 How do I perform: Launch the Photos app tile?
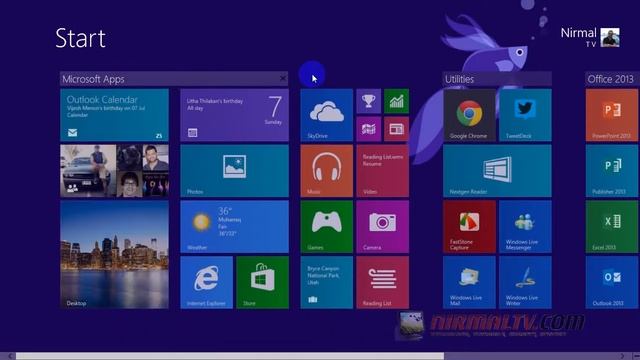coord(234,171)
